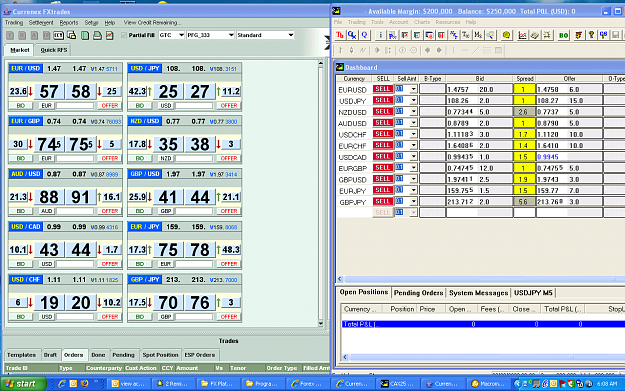
Task: Click the chart icon in FXtrades toolbar
Action: [x=110, y=35]
